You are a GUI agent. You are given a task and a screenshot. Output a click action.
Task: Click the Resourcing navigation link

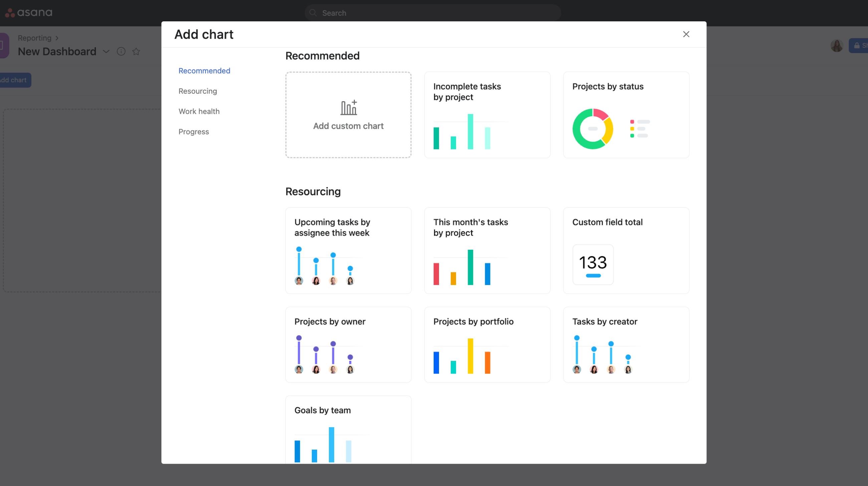click(198, 91)
